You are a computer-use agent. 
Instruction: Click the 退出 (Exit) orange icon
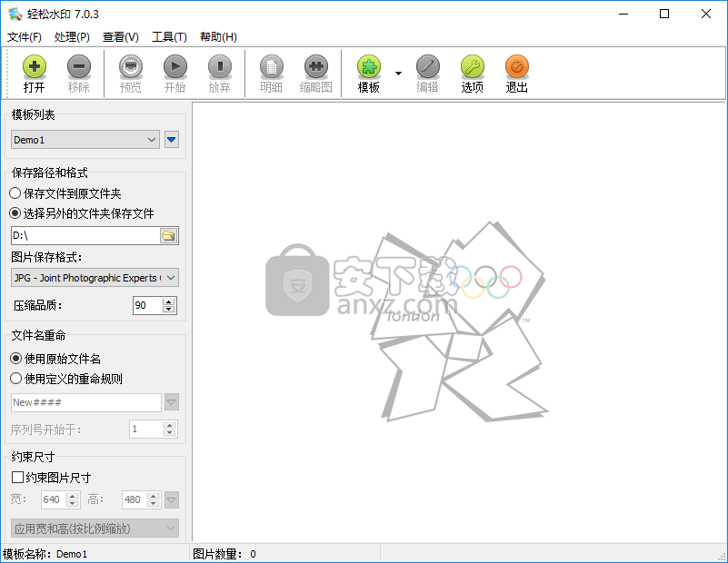[517, 67]
